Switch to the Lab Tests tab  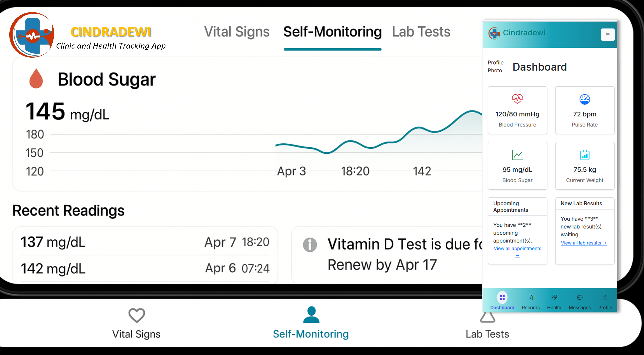(x=421, y=32)
